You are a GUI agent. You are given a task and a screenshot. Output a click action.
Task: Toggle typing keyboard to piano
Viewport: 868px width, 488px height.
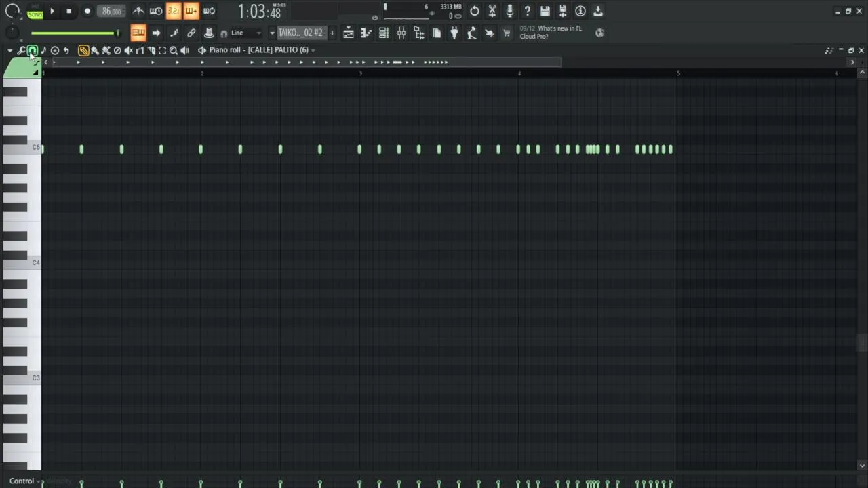click(138, 33)
